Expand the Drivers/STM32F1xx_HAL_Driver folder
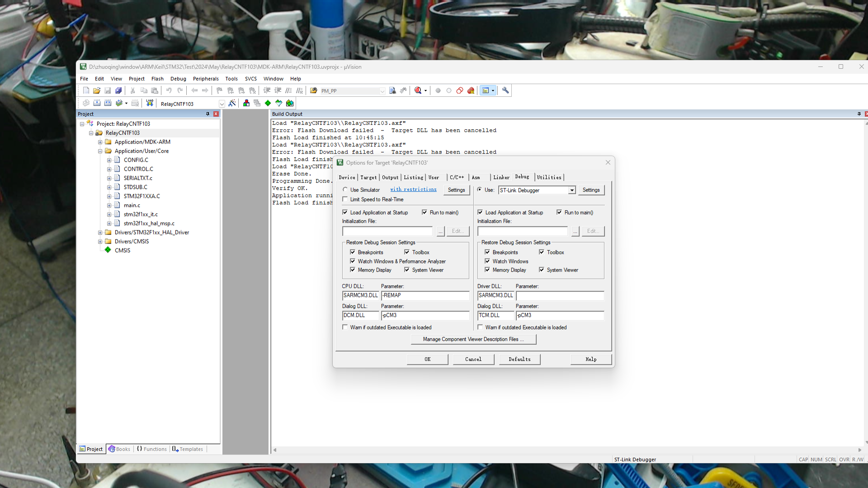This screenshot has width=868, height=488. coord(100,232)
